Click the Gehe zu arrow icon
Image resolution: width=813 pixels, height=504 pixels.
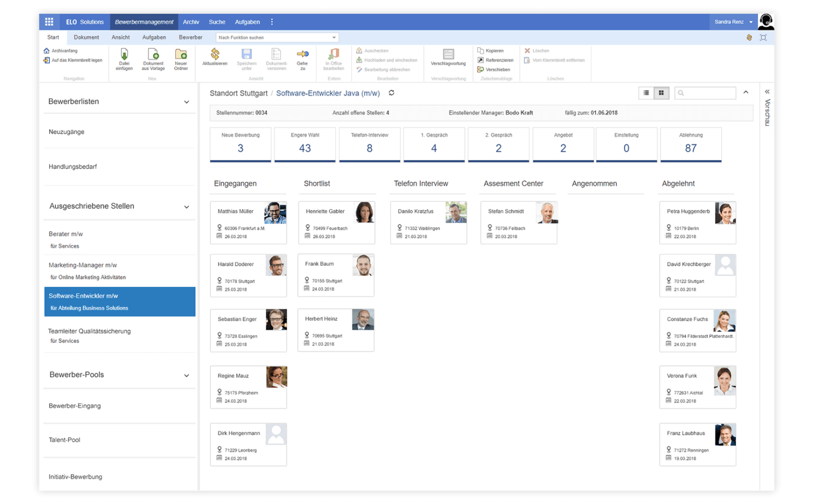pos(302,54)
